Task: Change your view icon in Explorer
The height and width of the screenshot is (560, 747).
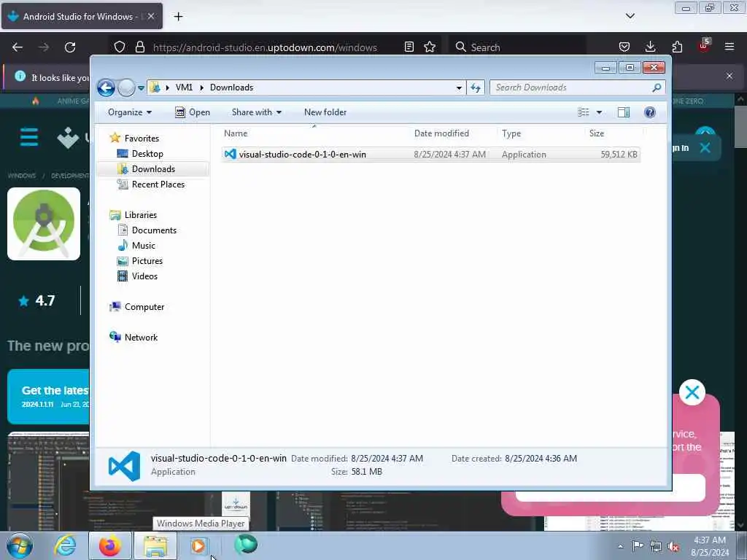Action: click(x=584, y=112)
